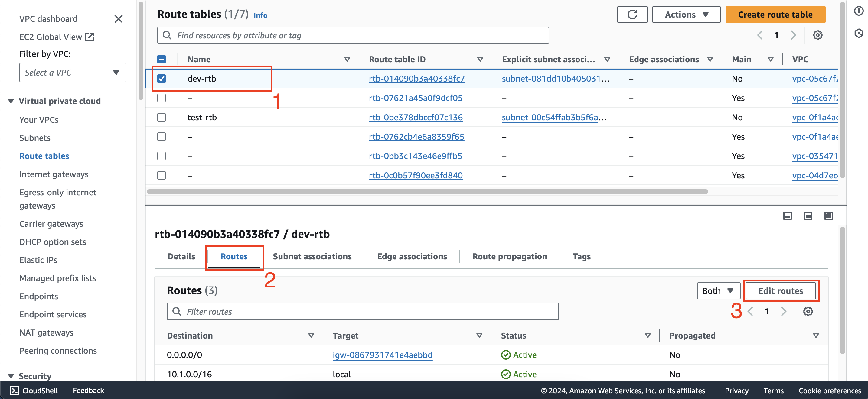Screen dimensions: 868x399
Task: Sort routes by Status column
Action: pyautogui.click(x=647, y=336)
